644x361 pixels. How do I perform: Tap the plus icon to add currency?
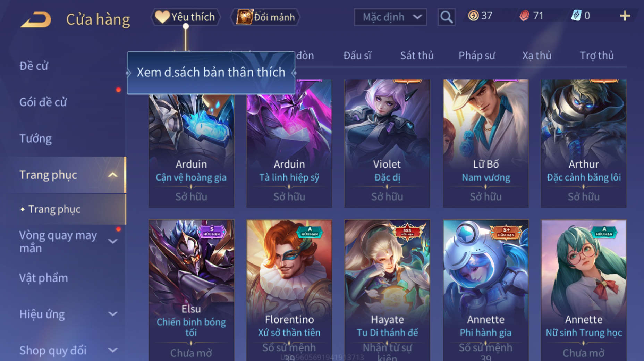pos(625,16)
